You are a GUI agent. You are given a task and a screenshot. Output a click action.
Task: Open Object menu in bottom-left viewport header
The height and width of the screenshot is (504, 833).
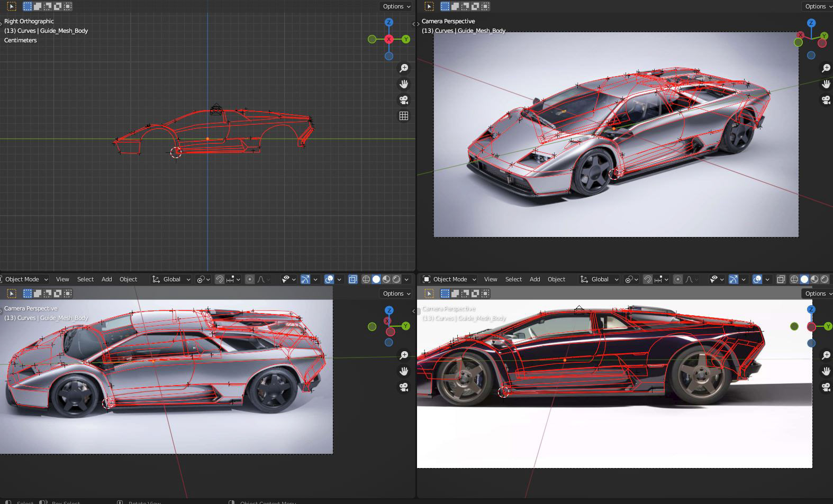(x=128, y=279)
